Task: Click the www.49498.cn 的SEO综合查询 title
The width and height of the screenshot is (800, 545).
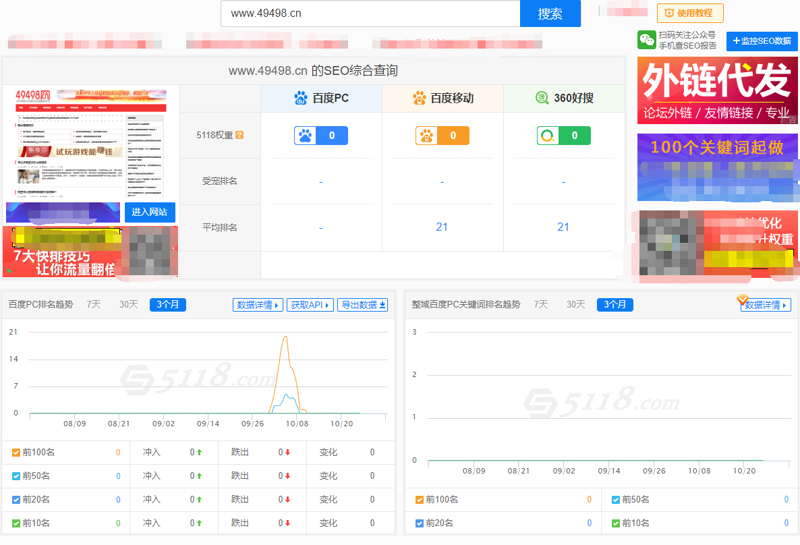Action: coord(313,70)
